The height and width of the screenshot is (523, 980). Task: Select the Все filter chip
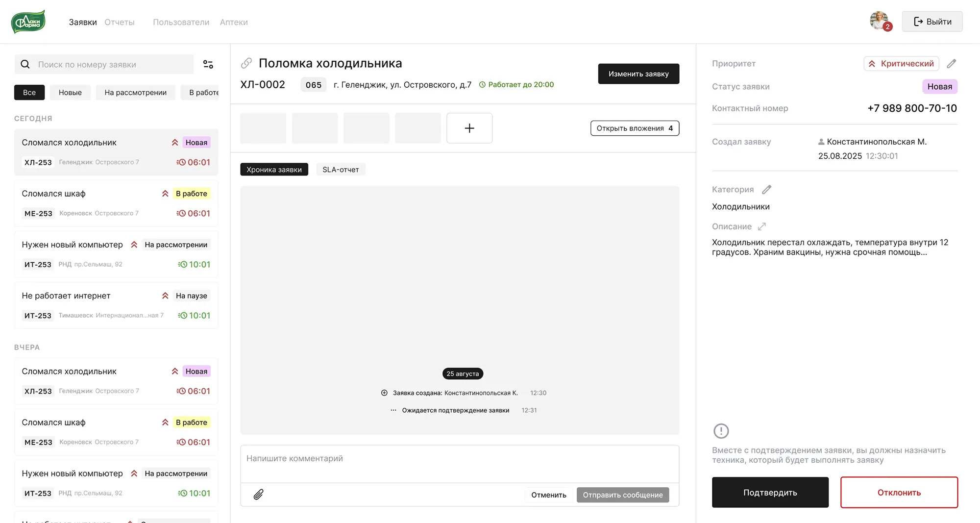(x=29, y=92)
